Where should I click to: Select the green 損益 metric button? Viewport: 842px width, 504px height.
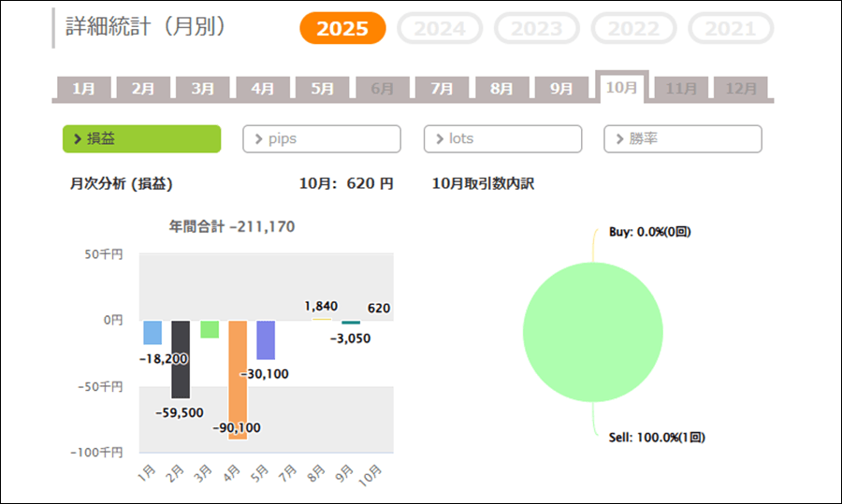[x=141, y=138]
